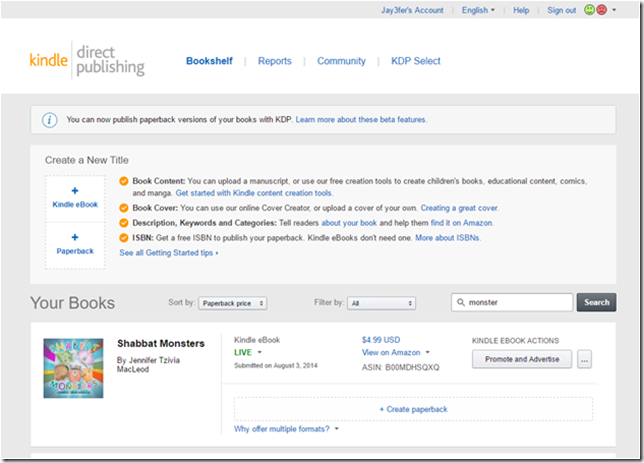Click the about your book link
This screenshot has width=644, height=463.
(x=349, y=223)
